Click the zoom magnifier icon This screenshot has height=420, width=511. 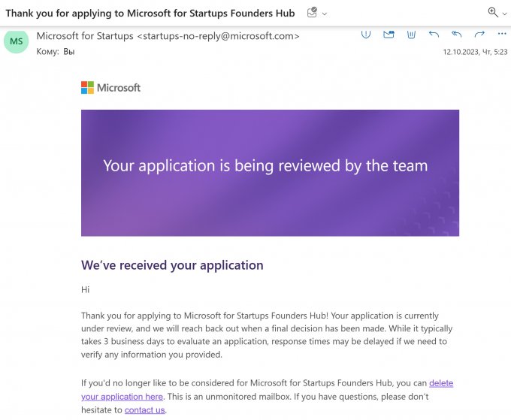click(492, 13)
